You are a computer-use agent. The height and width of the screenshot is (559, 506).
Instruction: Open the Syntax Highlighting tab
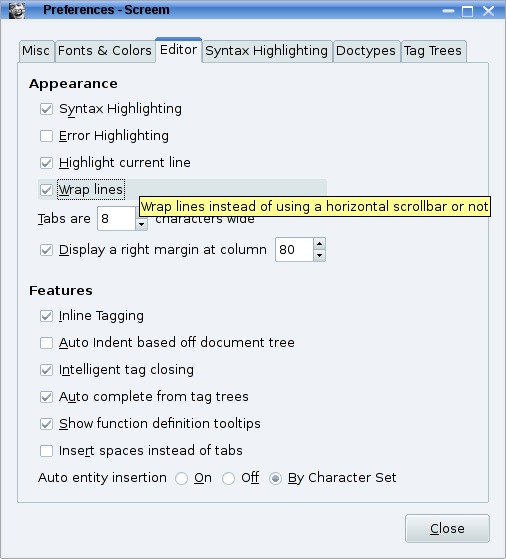266,51
